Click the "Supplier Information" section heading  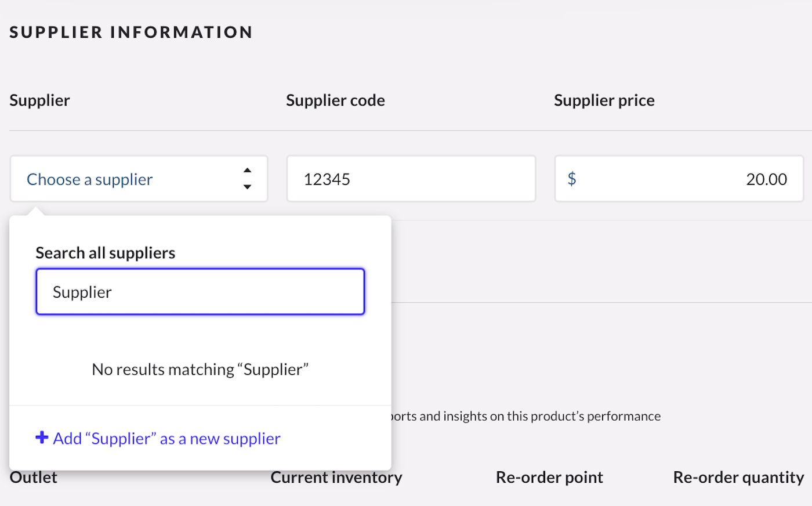click(x=131, y=32)
